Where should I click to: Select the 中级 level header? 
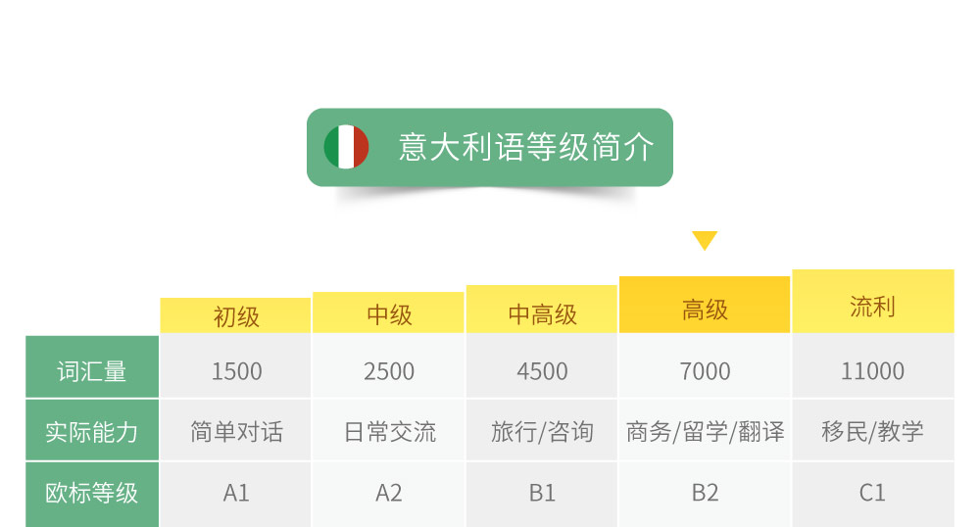tap(389, 312)
